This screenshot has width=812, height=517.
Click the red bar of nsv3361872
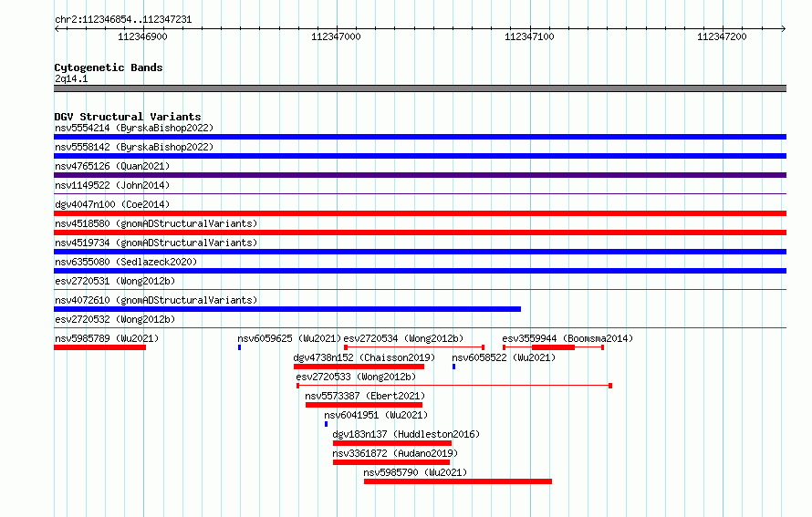click(x=391, y=462)
